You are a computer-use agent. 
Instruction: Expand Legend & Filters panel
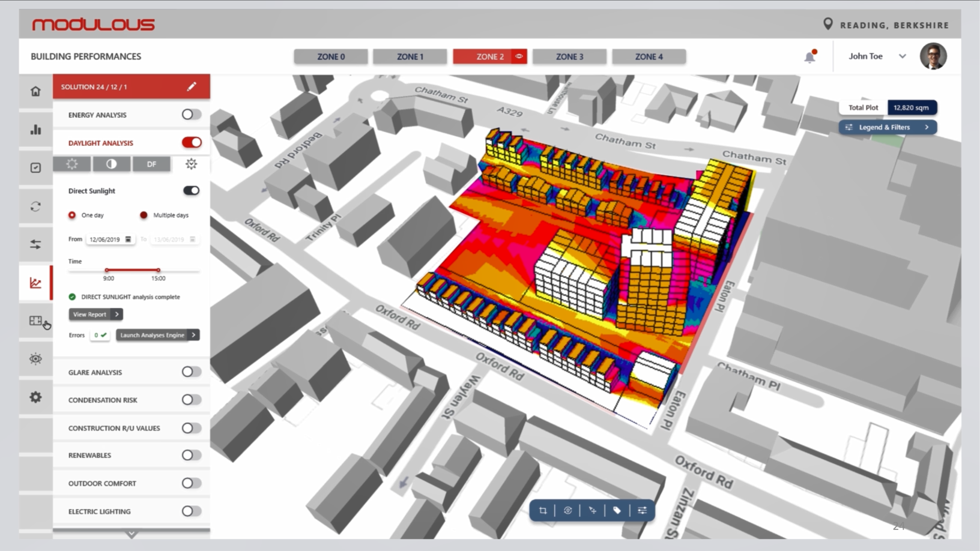[x=888, y=127]
